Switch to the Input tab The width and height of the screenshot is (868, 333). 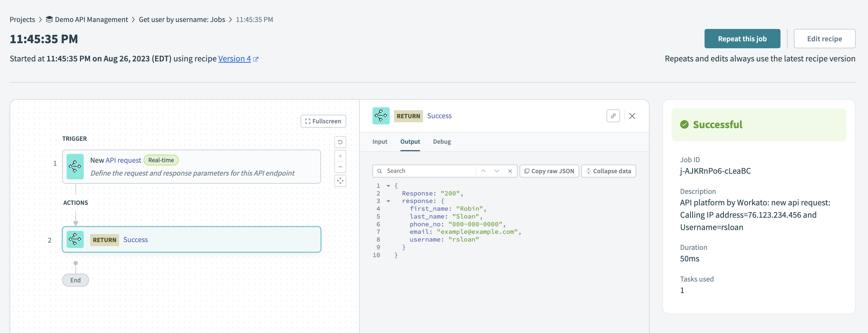[380, 142]
